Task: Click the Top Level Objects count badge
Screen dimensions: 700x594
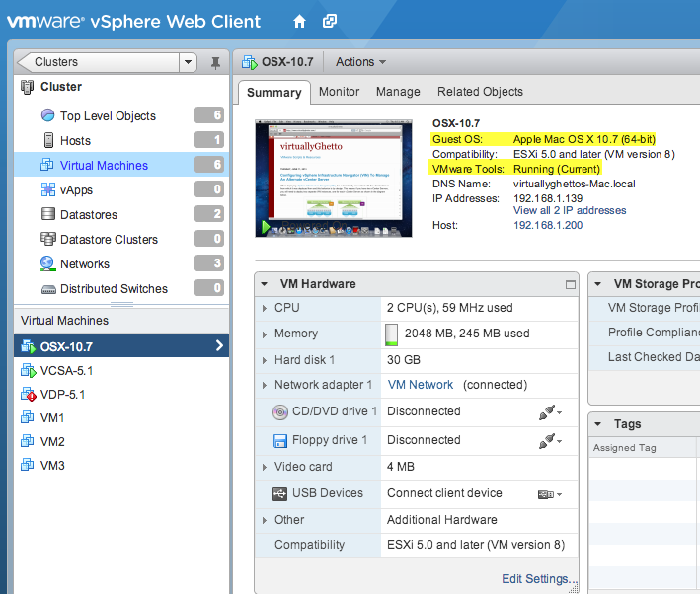Action: 209,115
